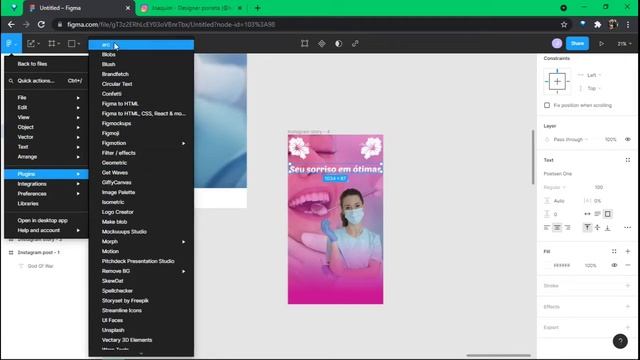This screenshot has height=360, width=640.
Task: Start the Present prototype play button
Action: click(601, 43)
